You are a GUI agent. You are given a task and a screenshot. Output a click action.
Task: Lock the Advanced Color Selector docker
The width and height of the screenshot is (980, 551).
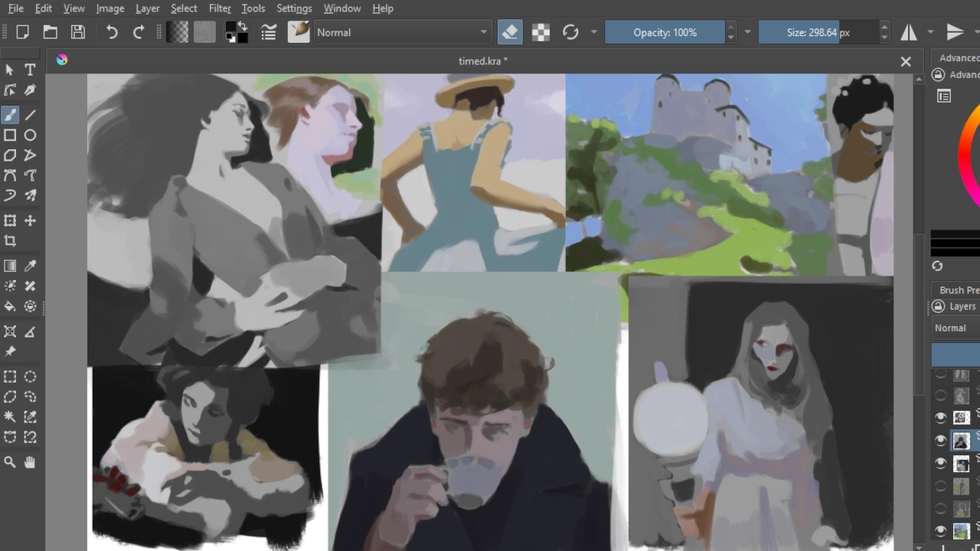[x=938, y=74]
